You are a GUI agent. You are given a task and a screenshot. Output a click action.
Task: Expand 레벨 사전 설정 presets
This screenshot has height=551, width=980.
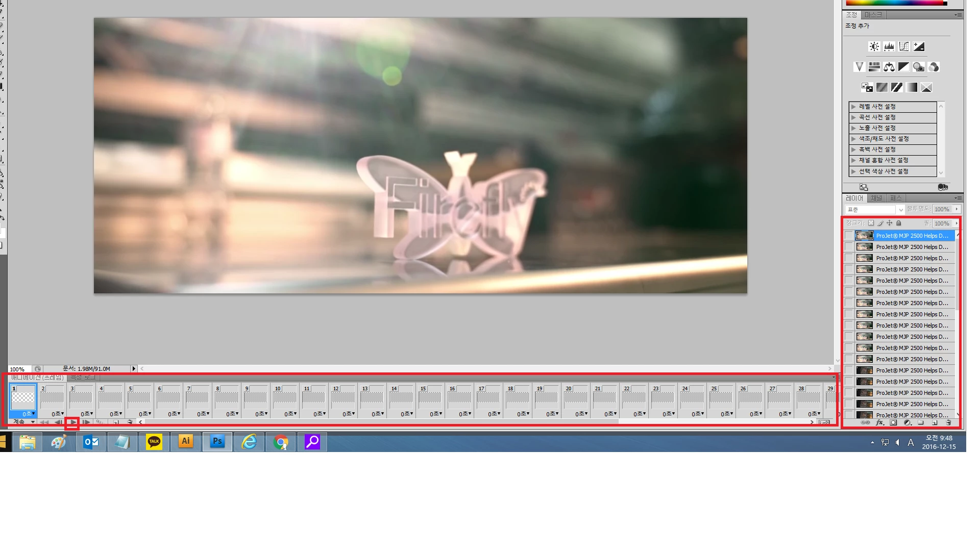853,107
